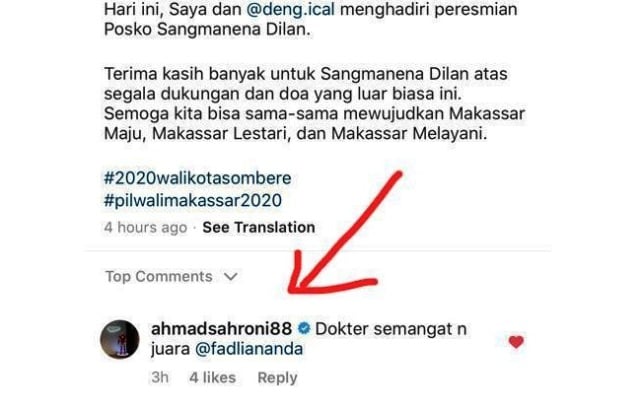View the 4 likes on the comment
This screenshot has height=409, width=640.
213,378
